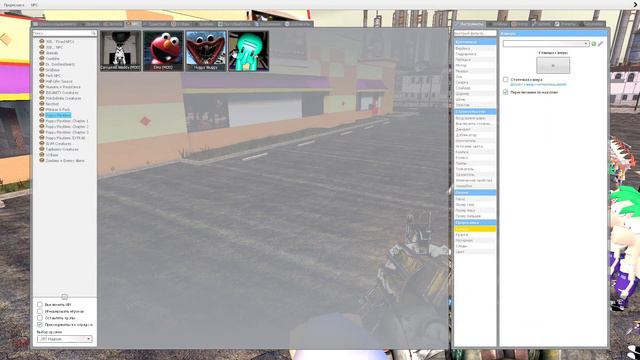
Task: Click the blue link under 'Статичная камера'
Action: (x=538, y=84)
